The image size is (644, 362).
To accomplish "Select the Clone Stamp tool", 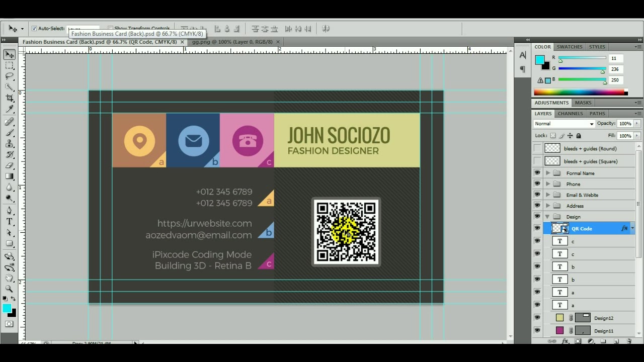I will tap(10, 144).
